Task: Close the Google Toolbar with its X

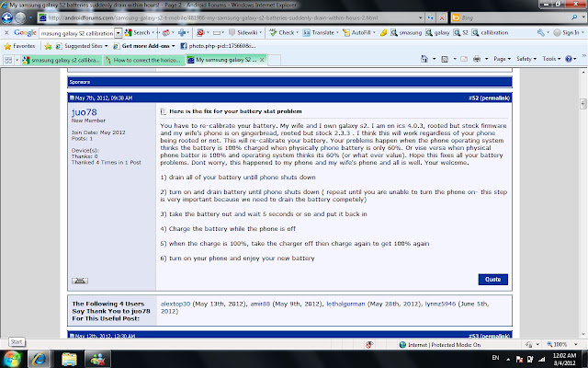Action: point(6,33)
